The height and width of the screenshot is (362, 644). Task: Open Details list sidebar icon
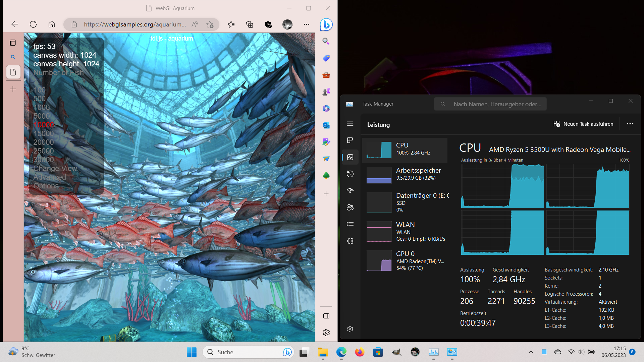click(350, 224)
